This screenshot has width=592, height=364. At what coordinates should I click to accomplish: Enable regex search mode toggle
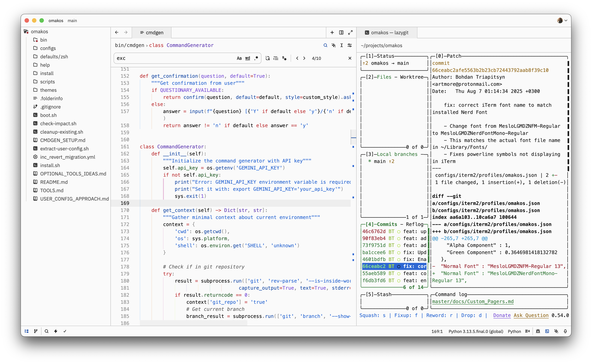click(256, 58)
